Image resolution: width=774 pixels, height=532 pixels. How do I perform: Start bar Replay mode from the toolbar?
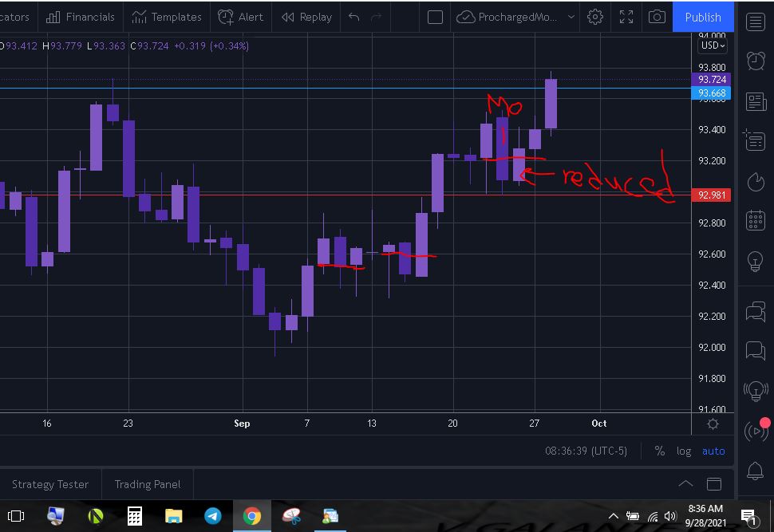pyautogui.click(x=306, y=16)
